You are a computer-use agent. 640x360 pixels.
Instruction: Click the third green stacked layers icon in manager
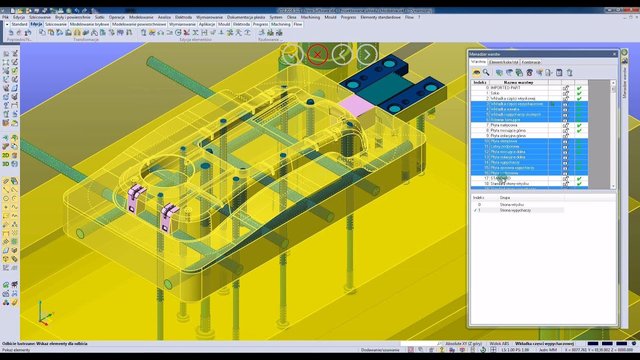(519, 73)
